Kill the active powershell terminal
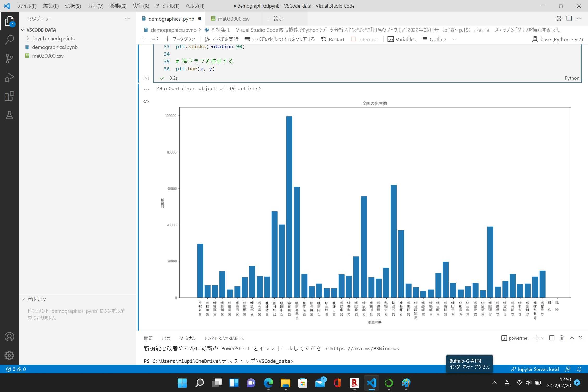This screenshot has width=588, height=392. [x=561, y=338]
